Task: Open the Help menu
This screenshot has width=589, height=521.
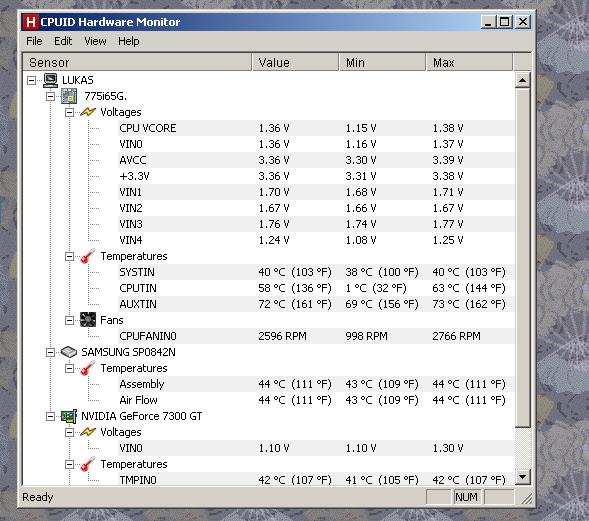Action: point(128,41)
